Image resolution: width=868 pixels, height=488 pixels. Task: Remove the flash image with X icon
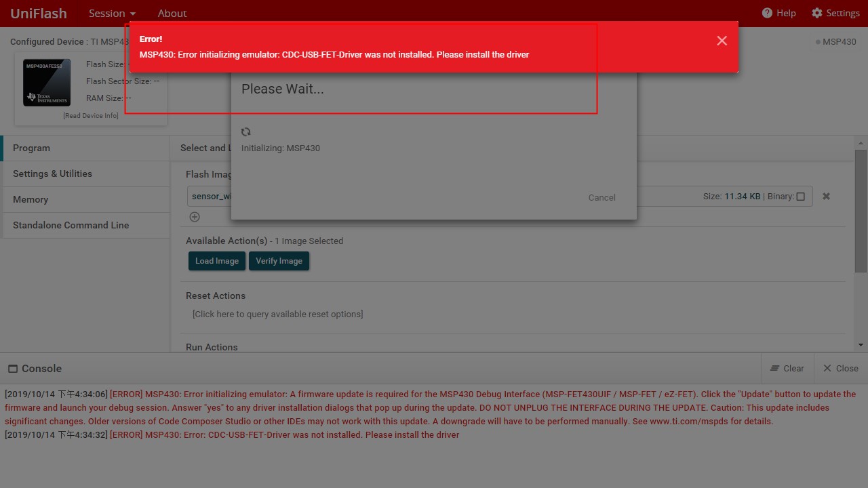(x=826, y=196)
